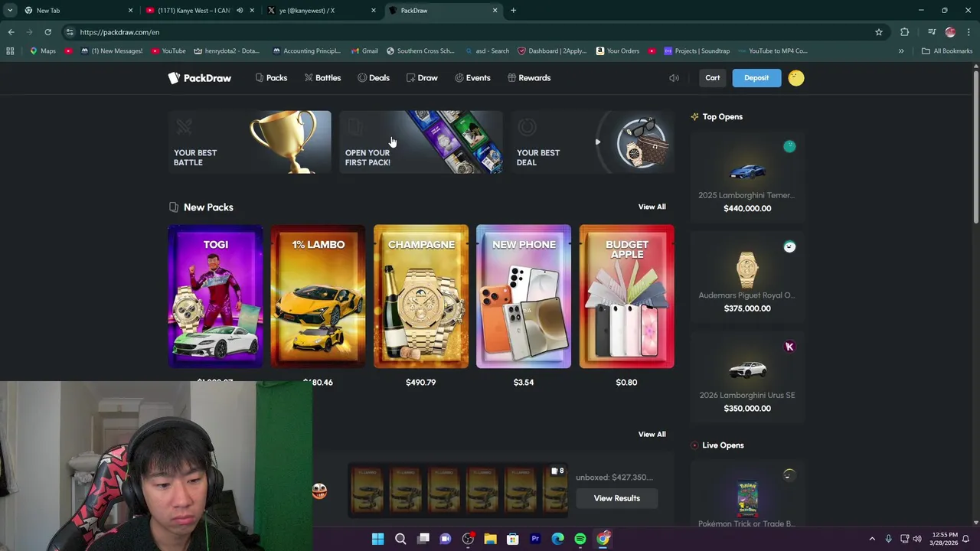Image resolution: width=980 pixels, height=551 pixels.
Task: Open the BUDGET APPLE pack
Action: tap(626, 296)
